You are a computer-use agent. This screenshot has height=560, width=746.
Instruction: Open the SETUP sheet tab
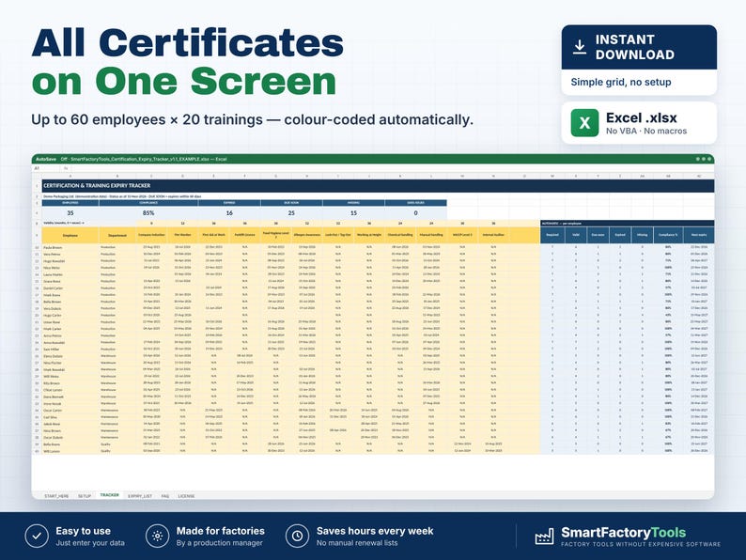pos(85,496)
